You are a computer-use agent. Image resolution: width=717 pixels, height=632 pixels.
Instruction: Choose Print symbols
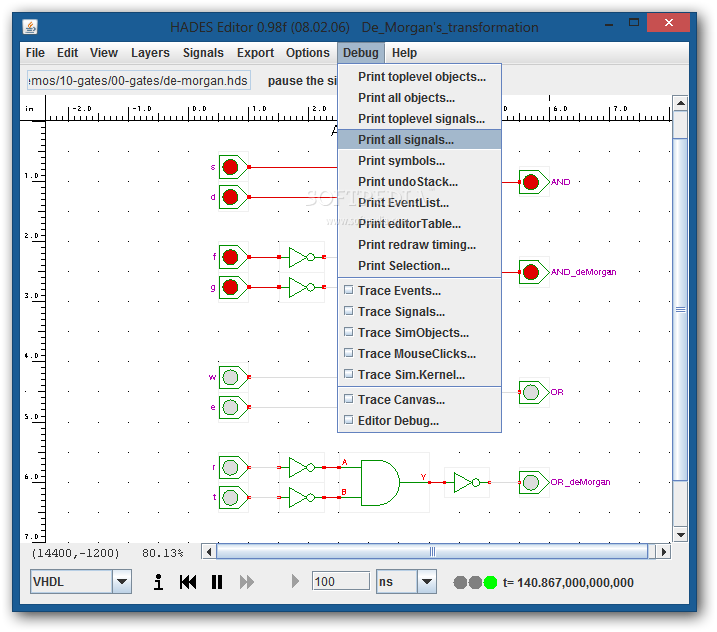pyautogui.click(x=419, y=161)
